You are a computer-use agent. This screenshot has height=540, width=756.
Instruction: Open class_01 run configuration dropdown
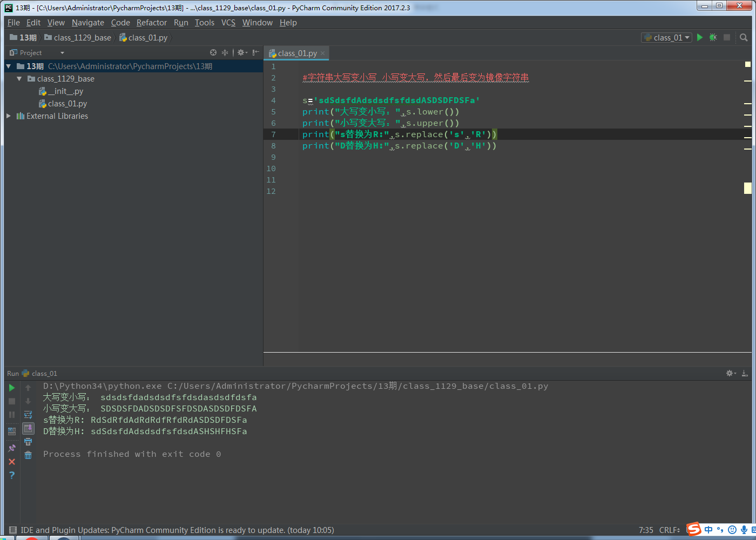coord(666,37)
